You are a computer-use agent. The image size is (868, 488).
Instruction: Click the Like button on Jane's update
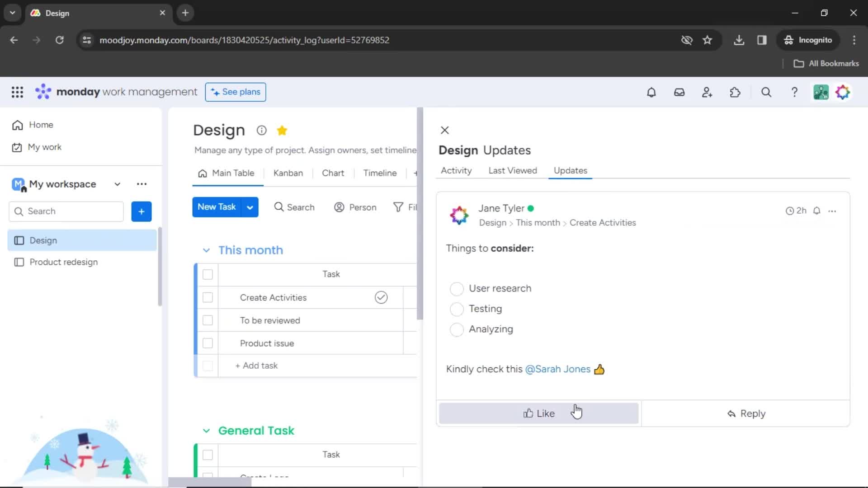click(539, 413)
